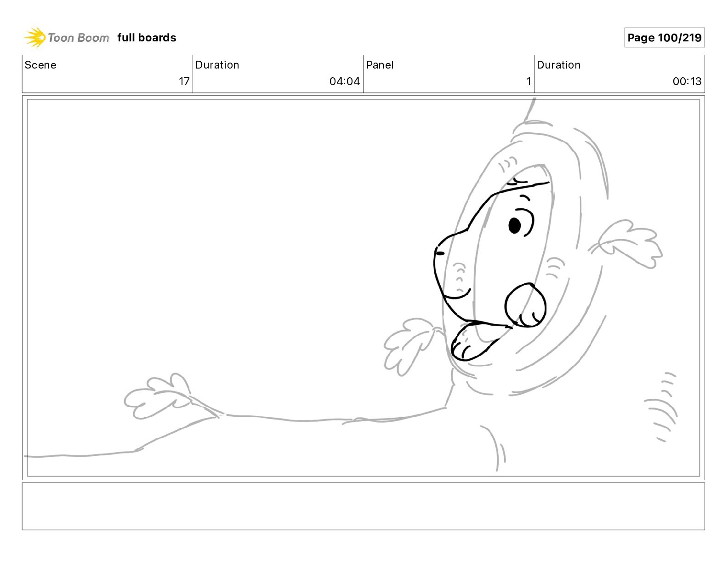Click the empty notes box below the panel

[363, 506]
